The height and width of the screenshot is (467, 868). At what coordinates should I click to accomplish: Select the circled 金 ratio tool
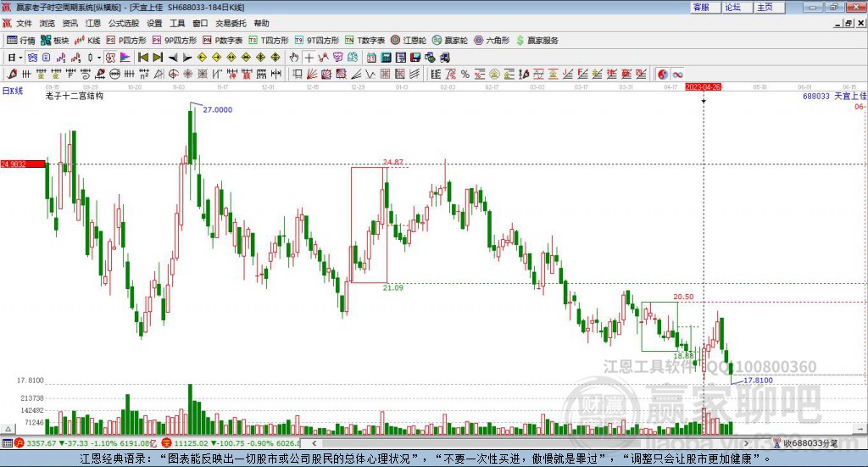(x=494, y=74)
